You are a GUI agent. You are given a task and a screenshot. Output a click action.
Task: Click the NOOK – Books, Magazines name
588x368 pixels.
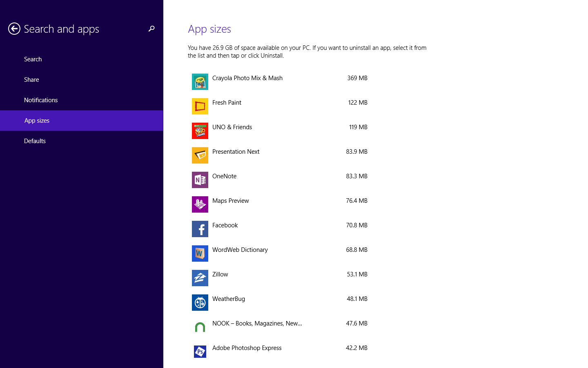[257, 323]
